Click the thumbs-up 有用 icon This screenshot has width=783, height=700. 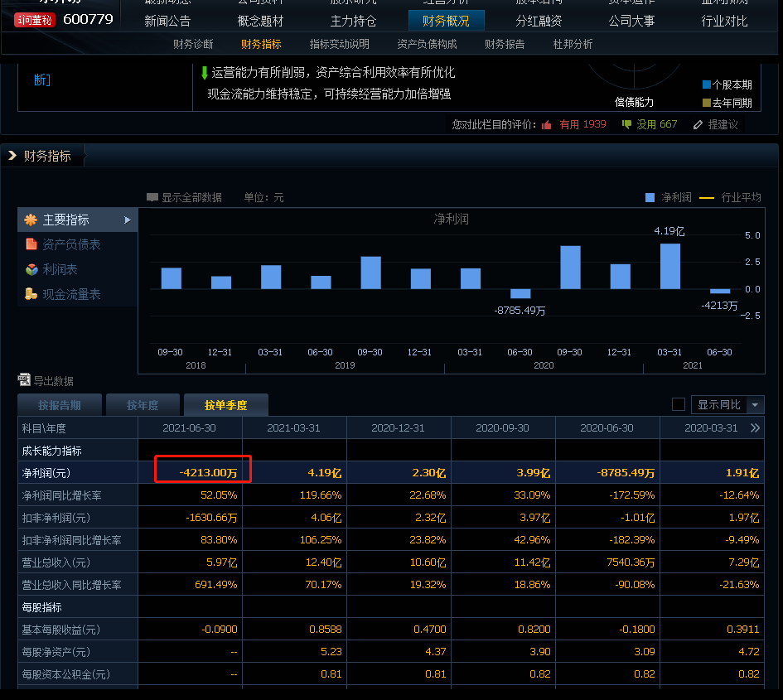[547, 124]
